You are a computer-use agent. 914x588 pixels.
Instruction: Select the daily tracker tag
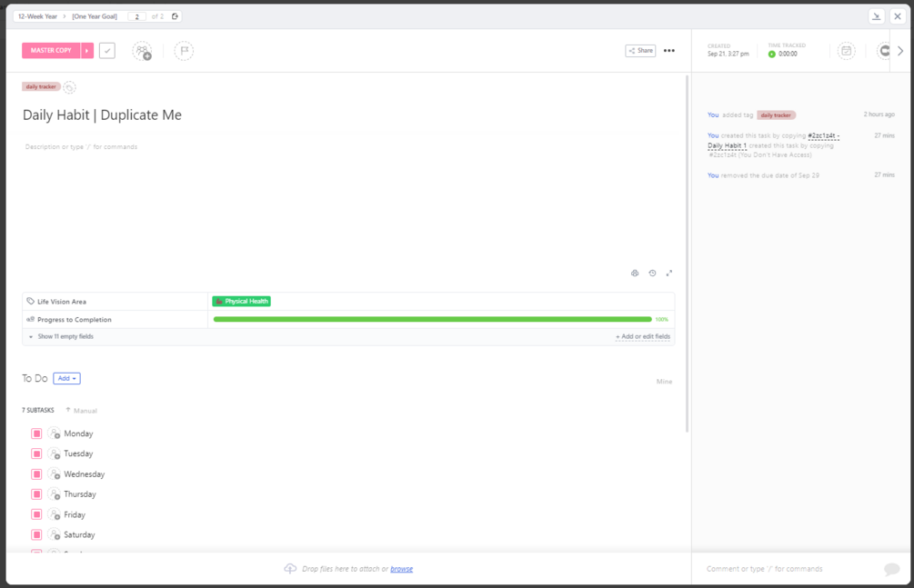(41, 87)
